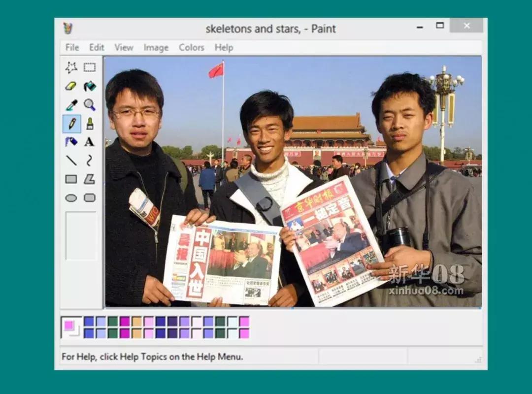Activate the Pick Color eyedropper
This screenshot has width=532, height=394.
click(x=71, y=105)
